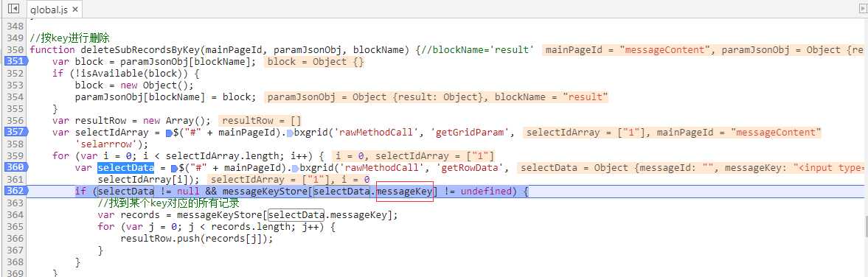
Task: Click the inline value 'resultRow = []'
Action: [260, 121]
